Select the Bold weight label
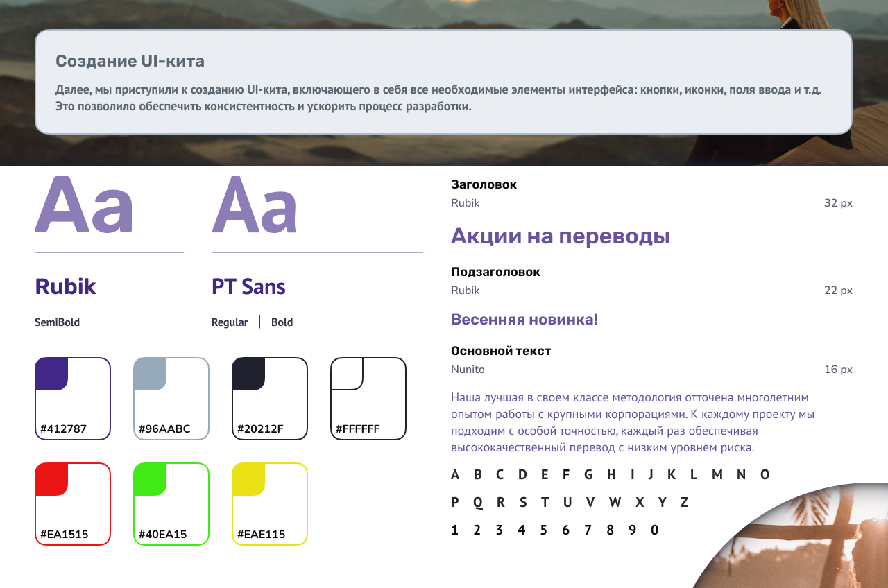 [x=282, y=322]
